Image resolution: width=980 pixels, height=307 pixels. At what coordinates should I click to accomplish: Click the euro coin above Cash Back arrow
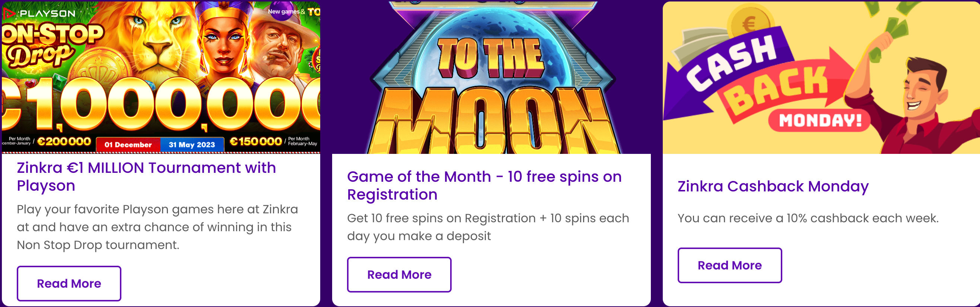(x=750, y=22)
